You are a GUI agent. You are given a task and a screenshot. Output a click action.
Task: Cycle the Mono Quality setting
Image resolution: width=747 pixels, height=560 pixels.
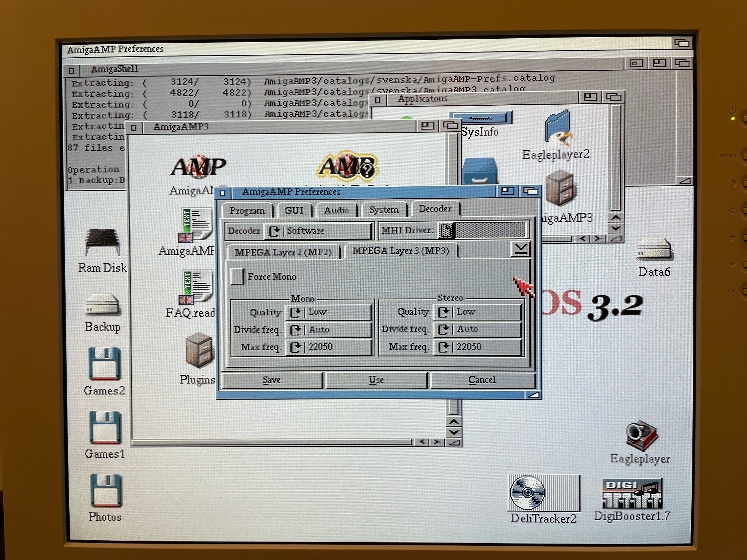tap(328, 312)
